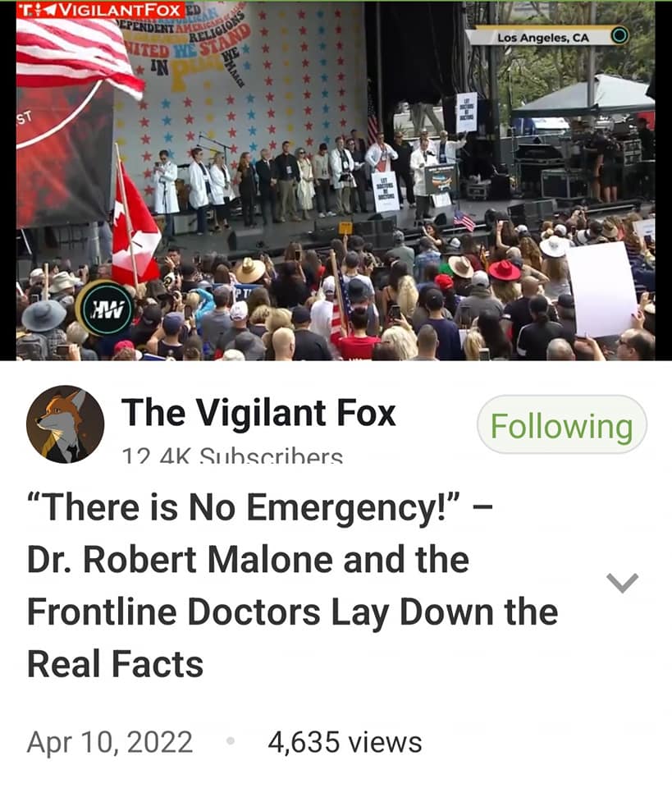Open The Vigilant Fox channel name

coord(258,413)
